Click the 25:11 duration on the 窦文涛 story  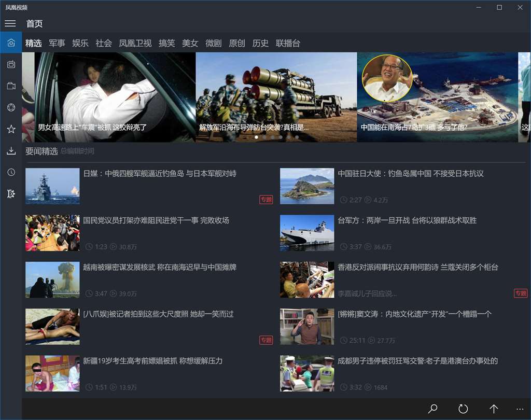[x=357, y=340]
